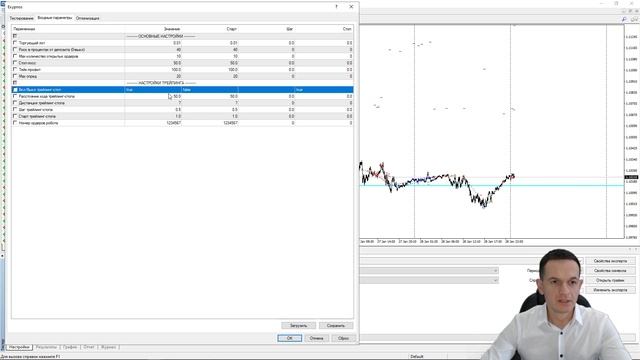
Task: Click the Отмена button
Action: (x=316, y=338)
